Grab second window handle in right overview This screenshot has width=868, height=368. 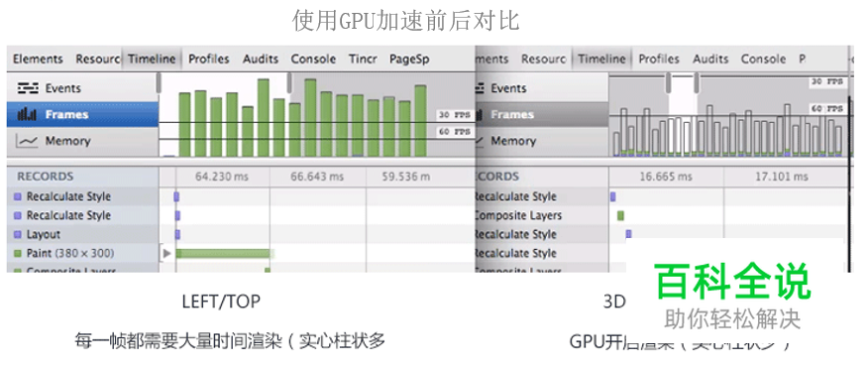click(697, 83)
